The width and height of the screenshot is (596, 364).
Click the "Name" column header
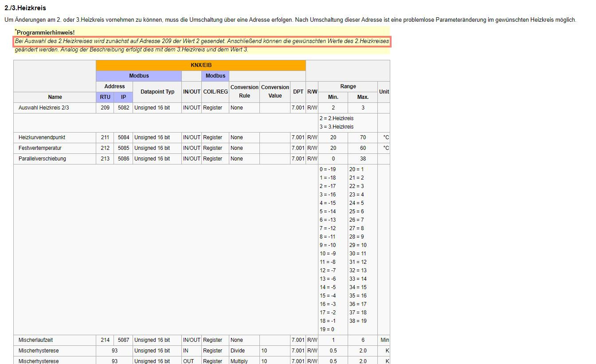pyautogui.click(x=55, y=97)
